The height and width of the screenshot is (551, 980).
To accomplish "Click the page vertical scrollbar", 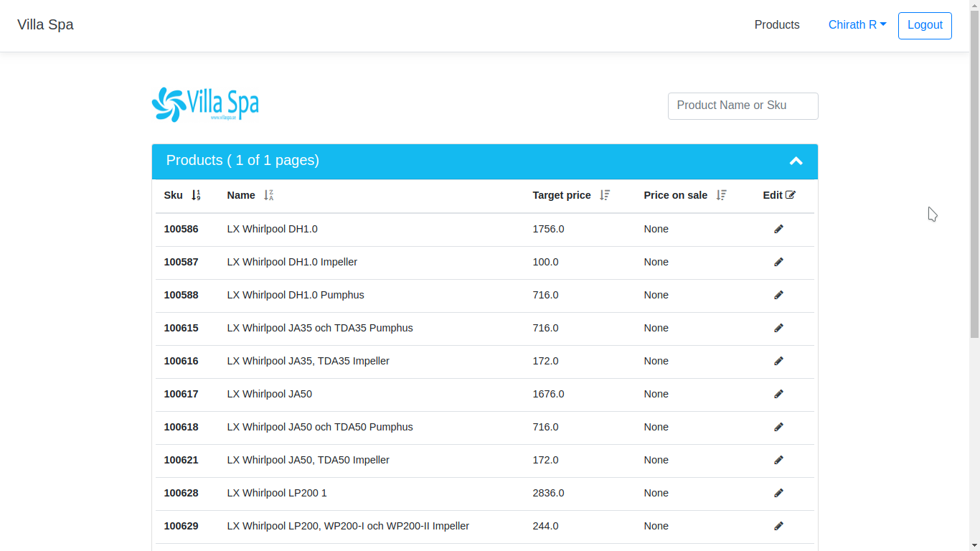I will tap(974, 215).
